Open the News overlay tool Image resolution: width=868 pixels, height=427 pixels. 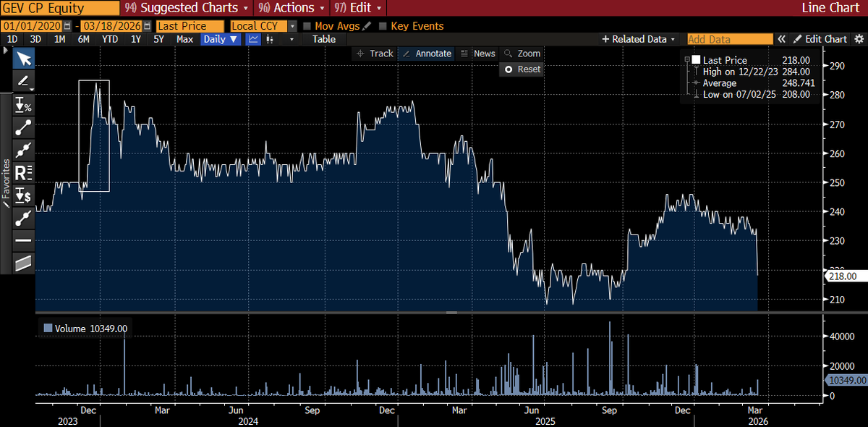[479, 54]
